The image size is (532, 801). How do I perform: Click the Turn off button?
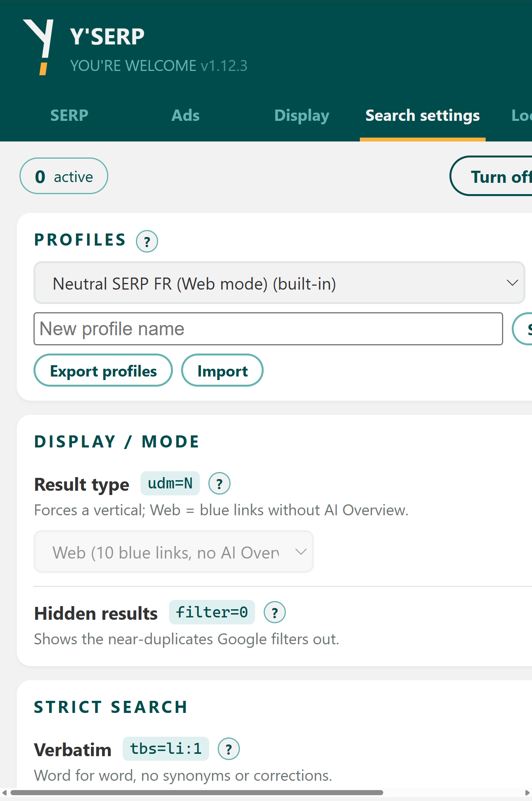click(x=491, y=176)
